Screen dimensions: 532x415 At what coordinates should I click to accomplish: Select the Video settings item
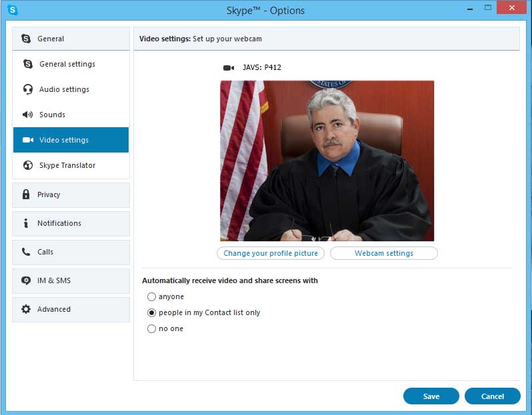[71, 140]
